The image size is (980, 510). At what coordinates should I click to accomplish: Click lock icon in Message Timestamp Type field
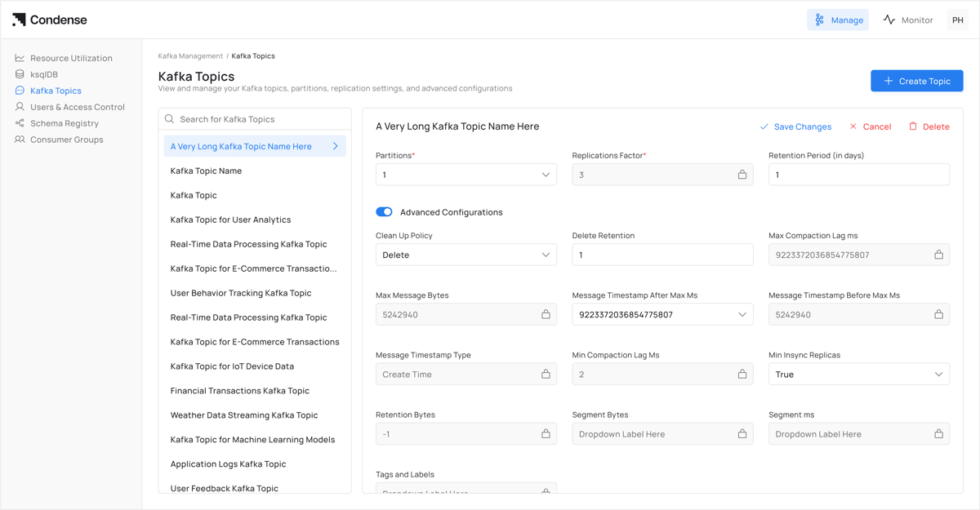(546, 374)
